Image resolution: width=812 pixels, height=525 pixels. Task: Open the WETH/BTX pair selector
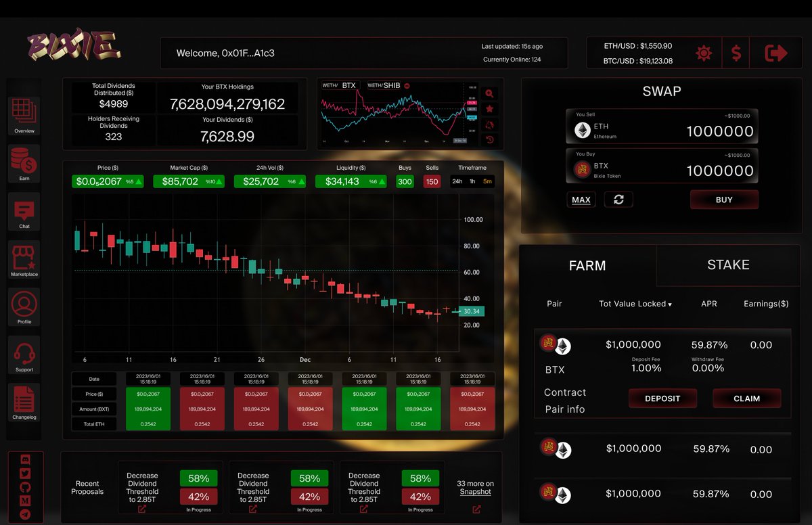pos(340,86)
